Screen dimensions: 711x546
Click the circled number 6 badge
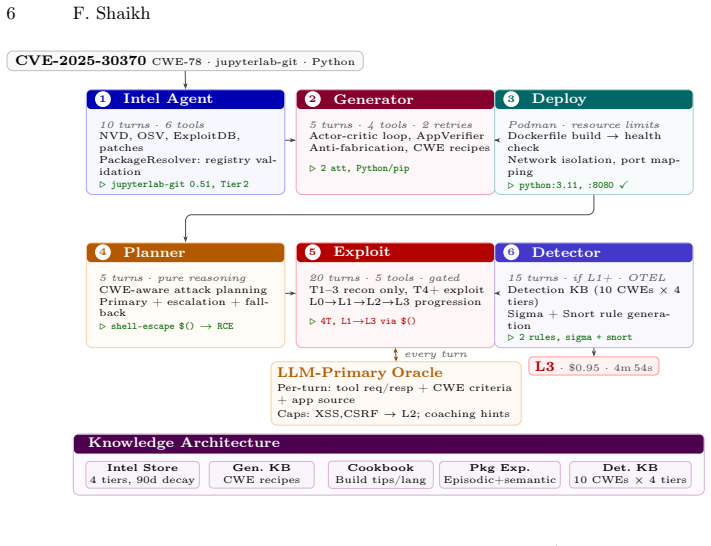[511, 252]
